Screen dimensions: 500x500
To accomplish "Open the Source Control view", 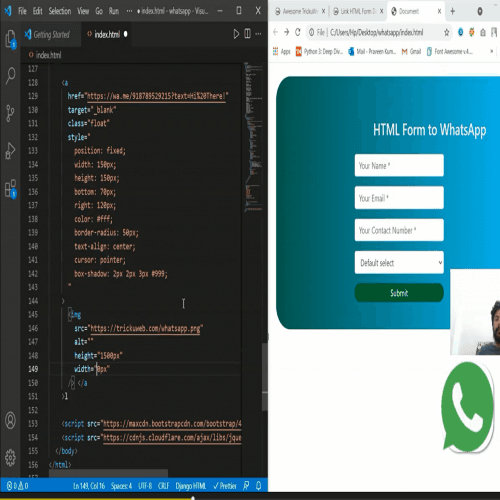I will point(11,113).
